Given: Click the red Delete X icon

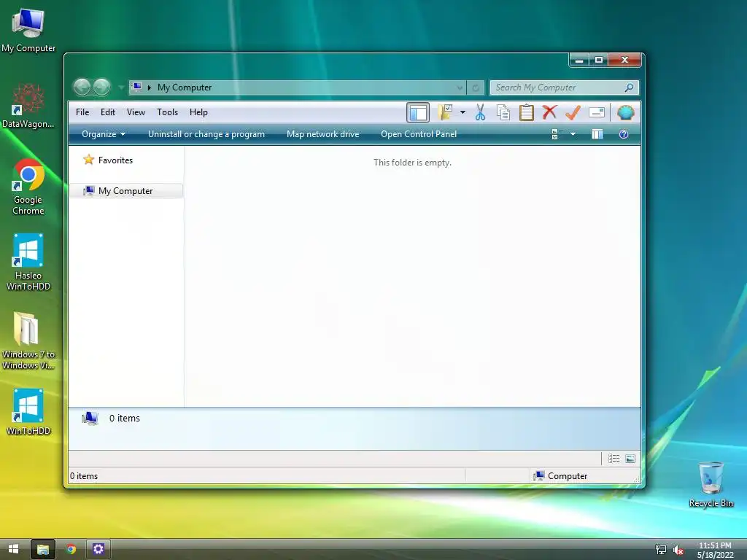Looking at the screenshot, I should click(x=549, y=112).
